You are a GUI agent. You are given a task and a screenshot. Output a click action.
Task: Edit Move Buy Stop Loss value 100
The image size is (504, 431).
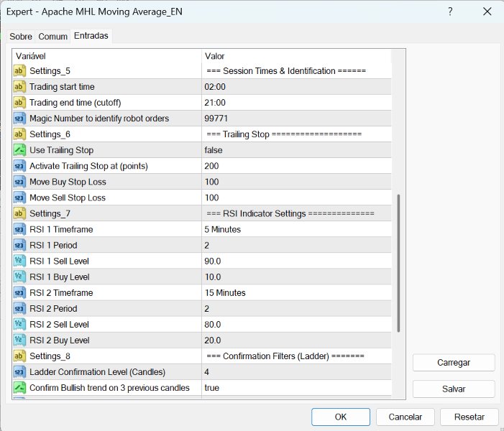click(x=296, y=182)
